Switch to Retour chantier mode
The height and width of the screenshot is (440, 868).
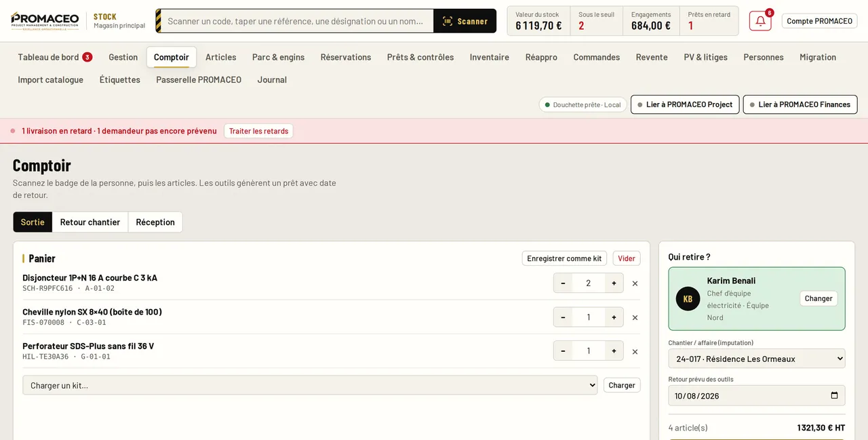90,222
